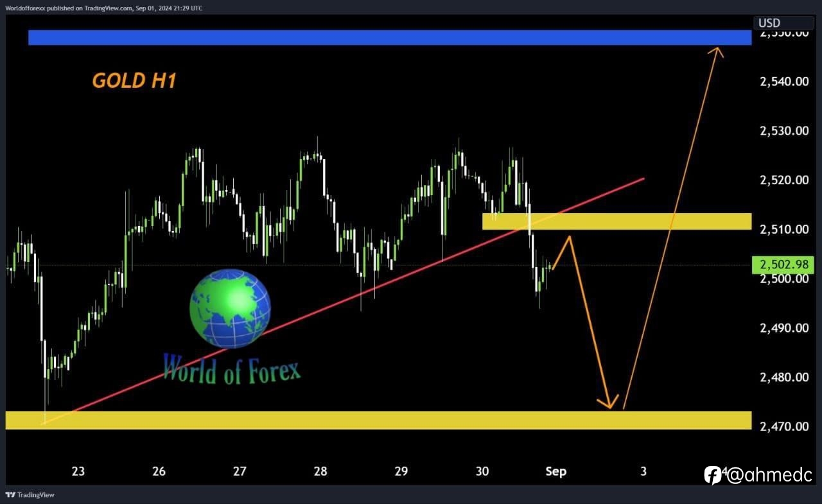Click the 2,480.00 price axis label

pos(783,378)
